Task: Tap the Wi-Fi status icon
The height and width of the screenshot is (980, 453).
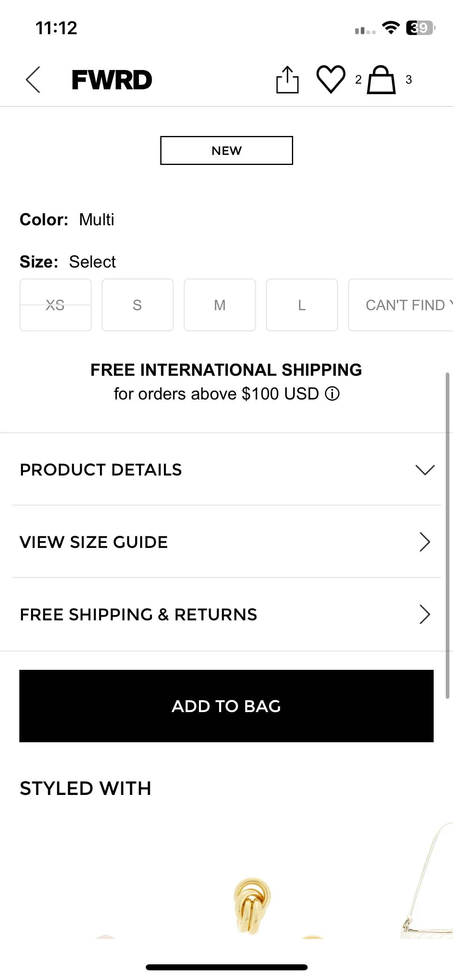Action: [x=391, y=28]
